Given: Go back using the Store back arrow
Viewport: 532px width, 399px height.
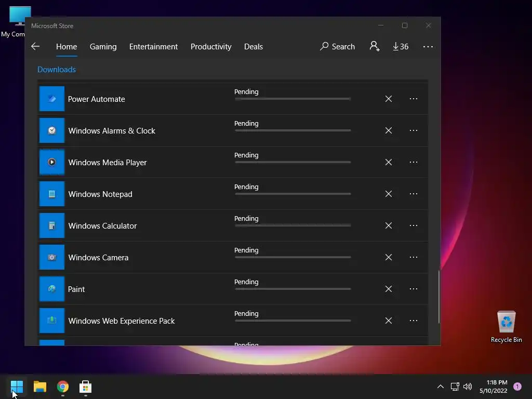Looking at the screenshot, I should tap(35, 46).
